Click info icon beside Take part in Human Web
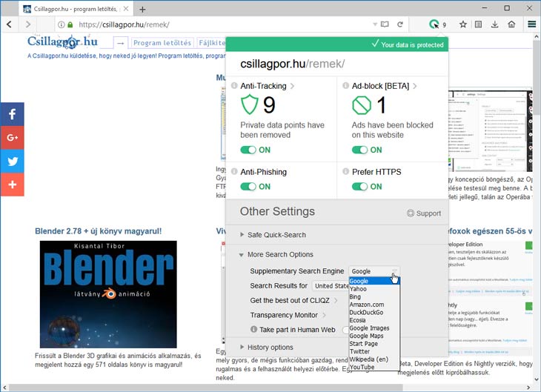The height and width of the screenshot is (392, 541). 253,329
